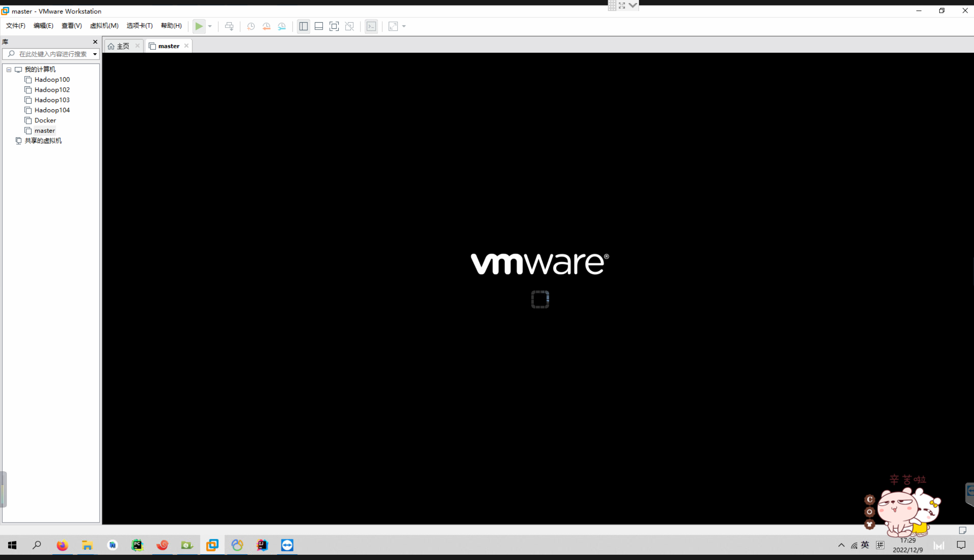
Task: Click the remote session fullscreen toggle icon
Action: pyautogui.click(x=622, y=5)
